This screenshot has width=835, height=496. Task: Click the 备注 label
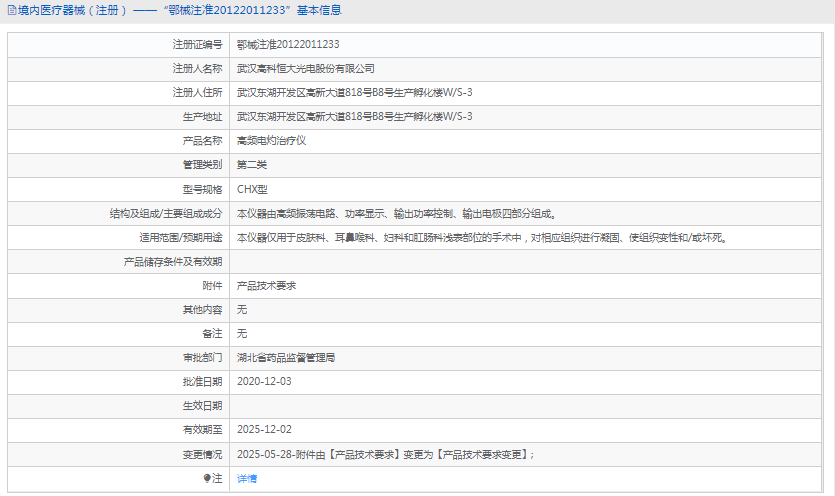tap(212, 334)
